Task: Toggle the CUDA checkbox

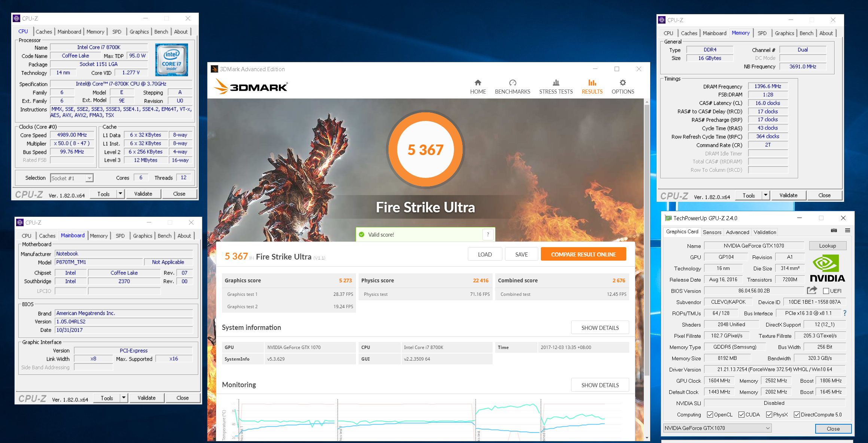Action: click(x=741, y=415)
